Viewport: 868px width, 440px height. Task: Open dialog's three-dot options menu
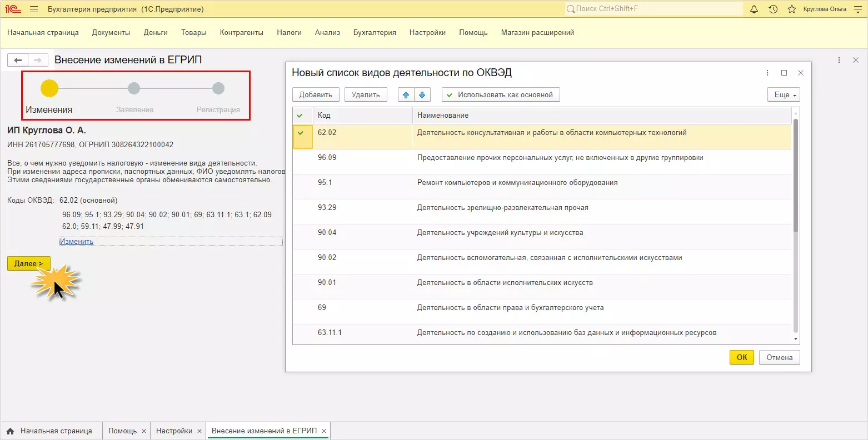coord(767,73)
